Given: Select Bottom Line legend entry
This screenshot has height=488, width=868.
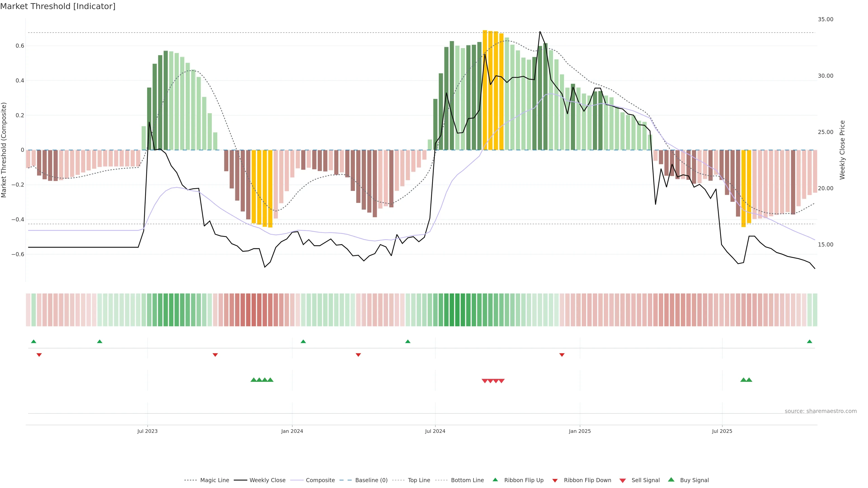Looking at the screenshot, I should tap(467, 480).
